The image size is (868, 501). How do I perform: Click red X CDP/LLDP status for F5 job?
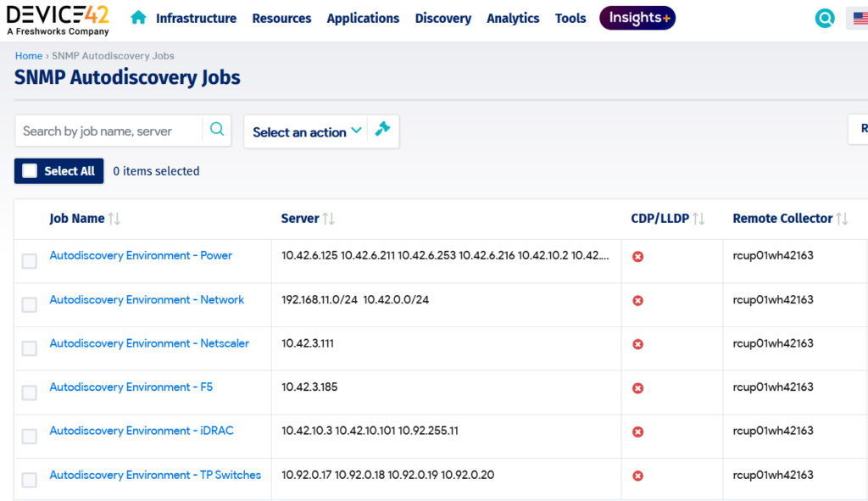(637, 388)
